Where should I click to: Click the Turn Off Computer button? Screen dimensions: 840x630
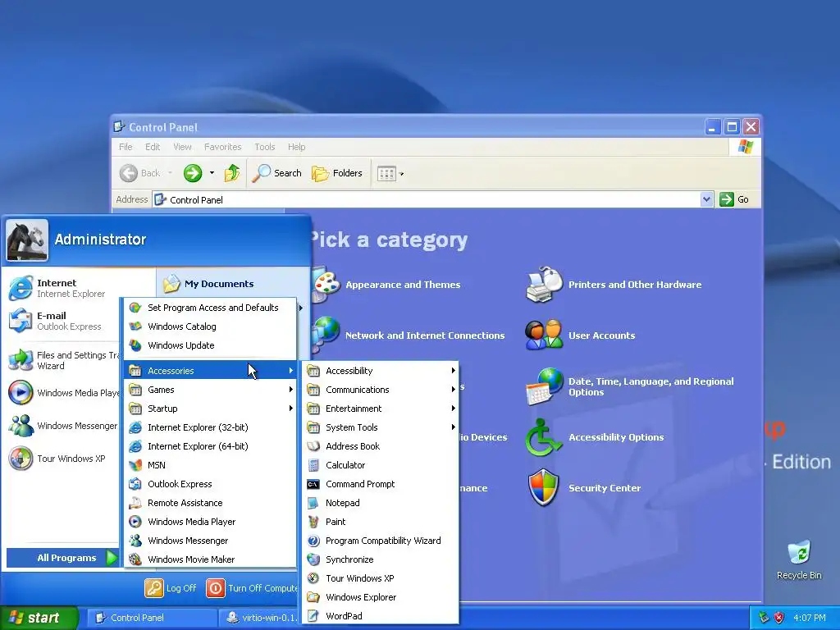[252, 588]
